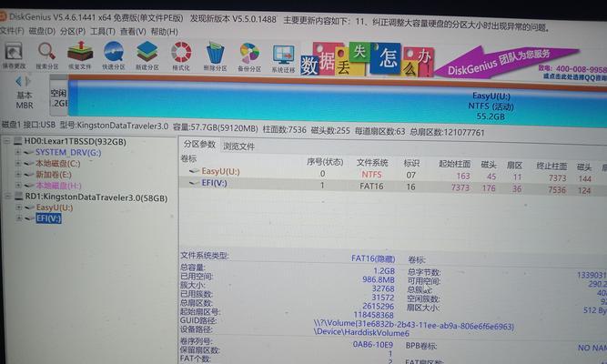Viewport: 607px width, 364px height.
Task: Click the volume serial 0AB6-10E9 value
Action: (x=373, y=344)
